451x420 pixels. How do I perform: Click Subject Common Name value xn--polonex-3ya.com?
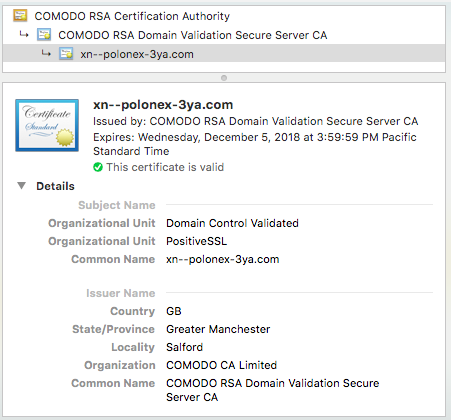223,259
